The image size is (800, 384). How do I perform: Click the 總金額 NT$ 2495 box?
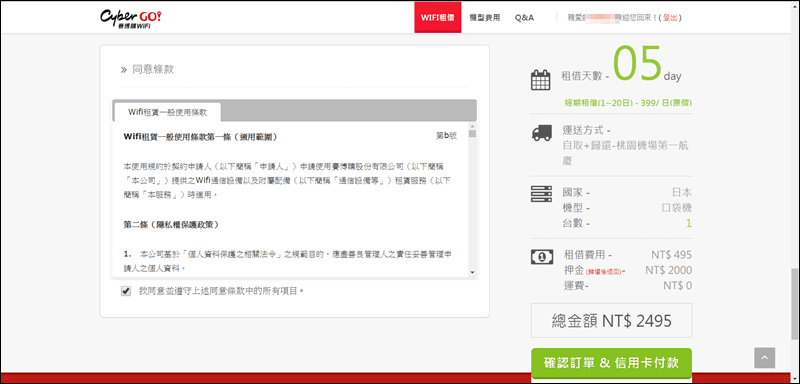[x=611, y=320]
